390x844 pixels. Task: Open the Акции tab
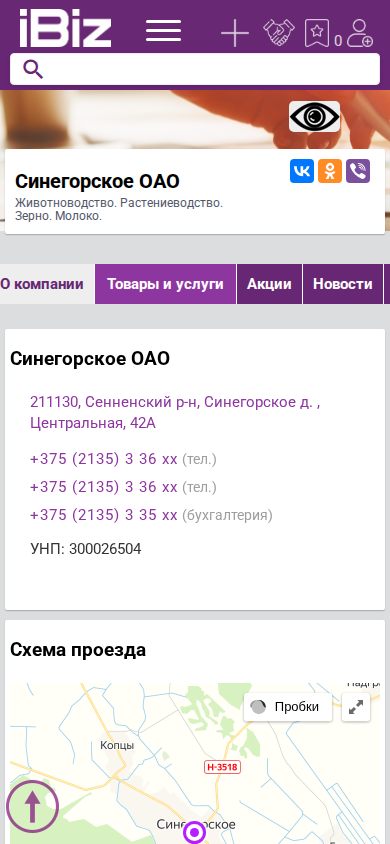pos(269,284)
